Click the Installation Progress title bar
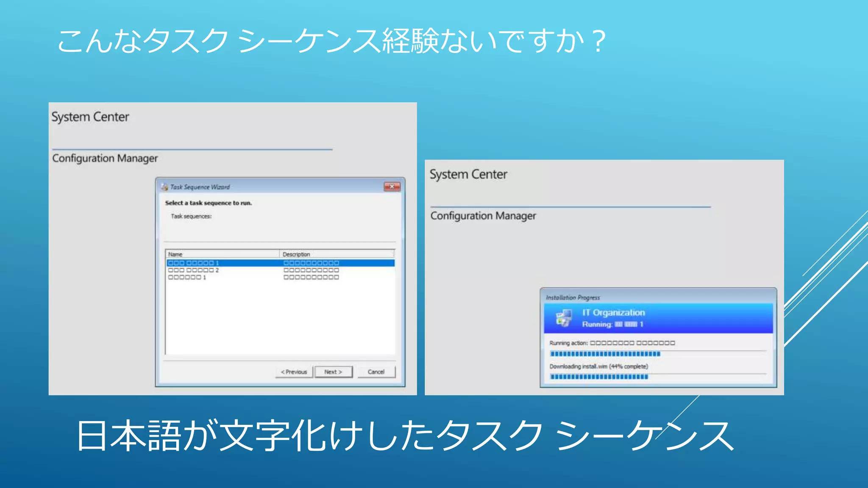This screenshot has height=488, width=868. [x=658, y=297]
